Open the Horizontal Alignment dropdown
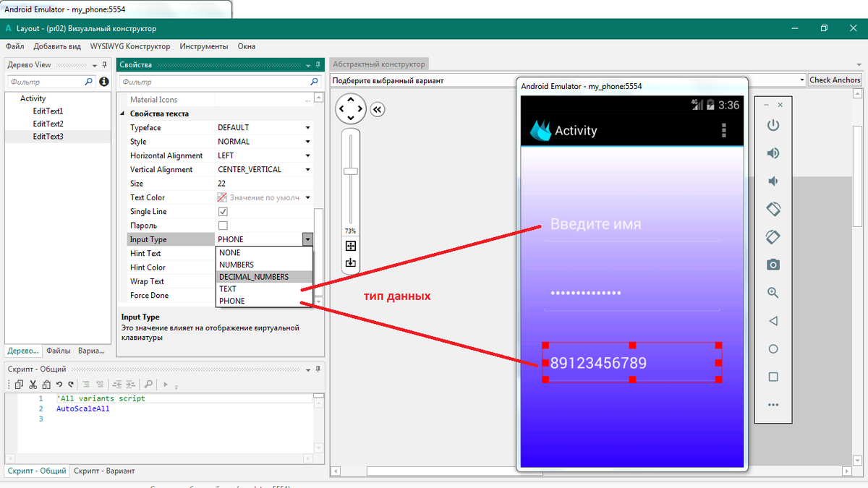 pos(307,155)
